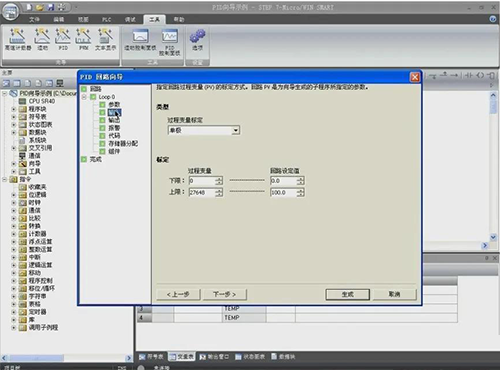
Task: Click the editor vertical scrollbar down arrow
Action: [x=493, y=237]
